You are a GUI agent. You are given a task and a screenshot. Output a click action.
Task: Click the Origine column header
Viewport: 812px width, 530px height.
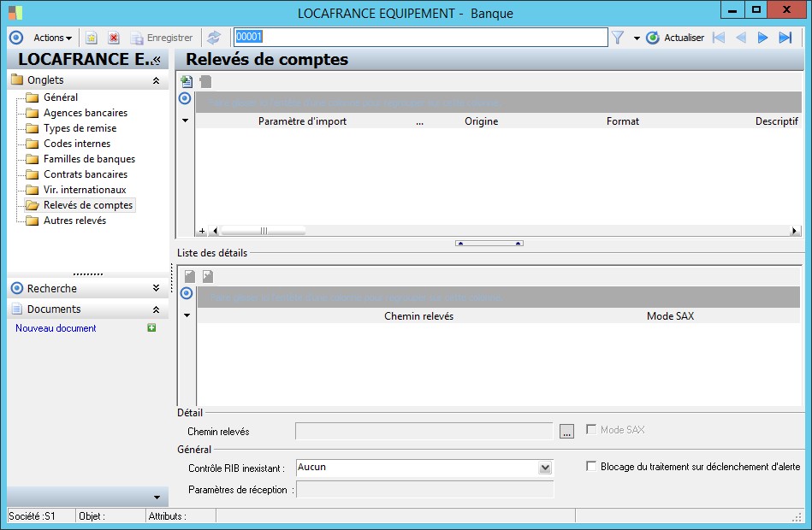tap(481, 121)
